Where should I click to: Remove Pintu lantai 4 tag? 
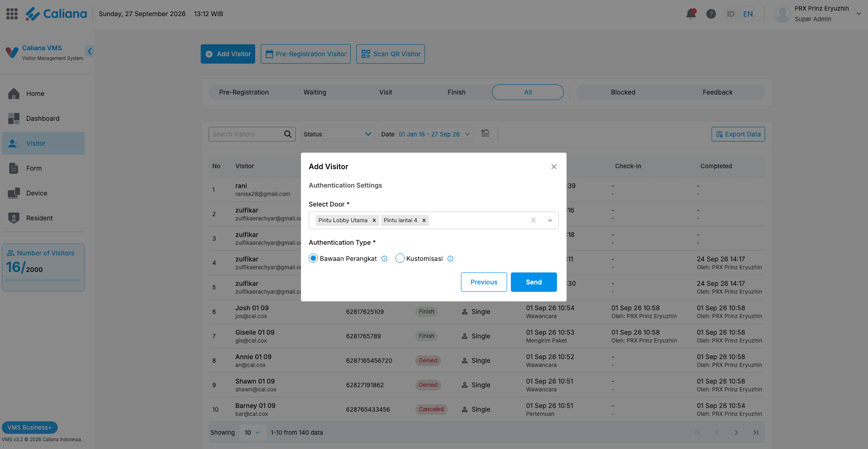click(x=424, y=220)
